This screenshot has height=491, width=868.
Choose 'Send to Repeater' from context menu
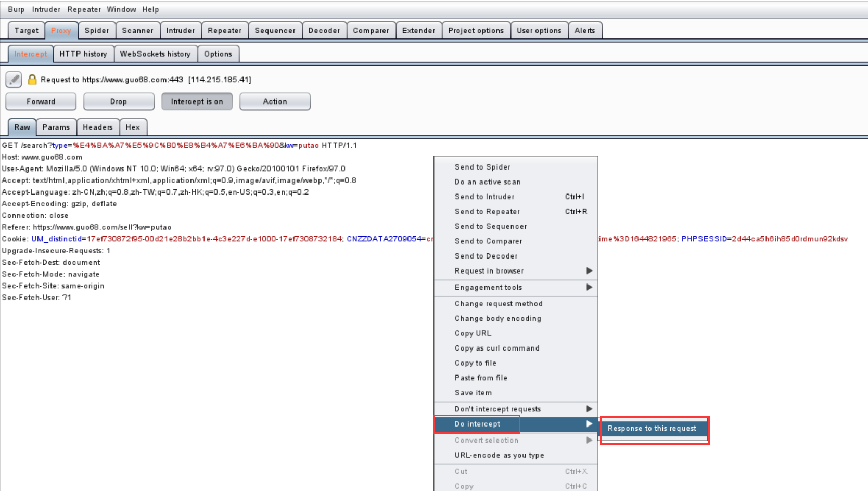[x=487, y=211]
